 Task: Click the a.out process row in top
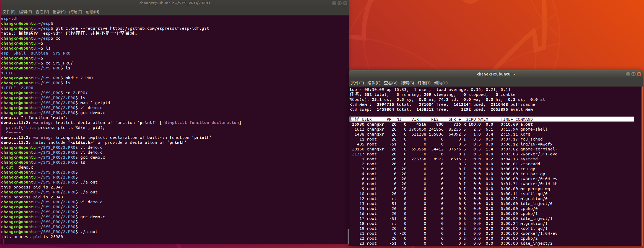point(492,124)
